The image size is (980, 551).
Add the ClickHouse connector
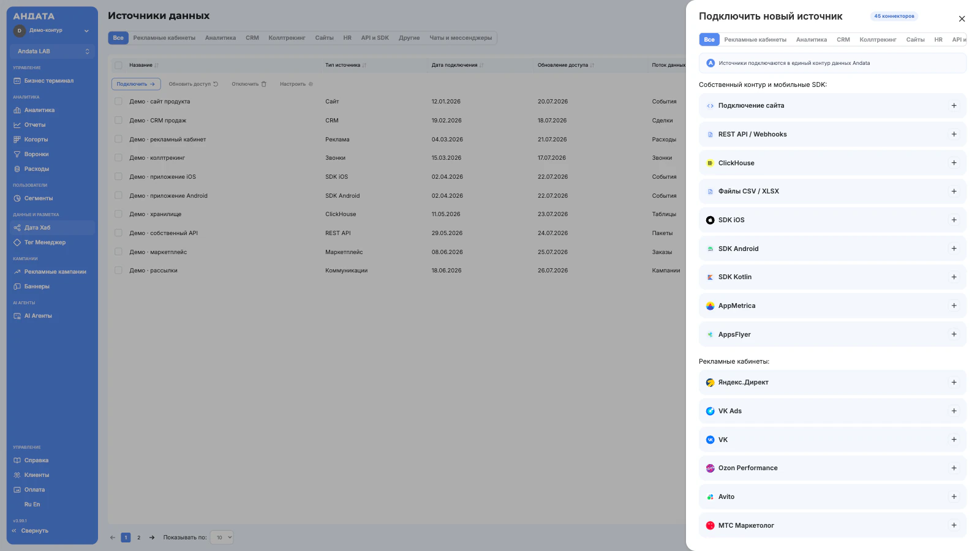(954, 163)
